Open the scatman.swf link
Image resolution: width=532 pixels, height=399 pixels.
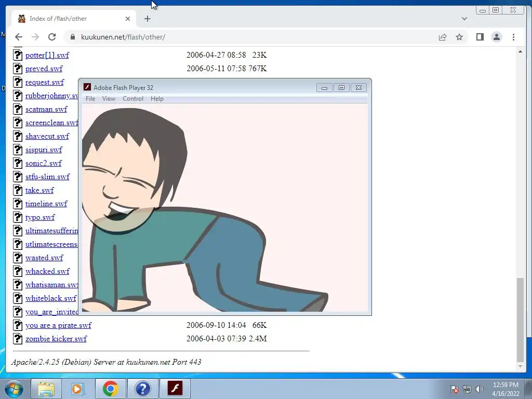tap(46, 109)
